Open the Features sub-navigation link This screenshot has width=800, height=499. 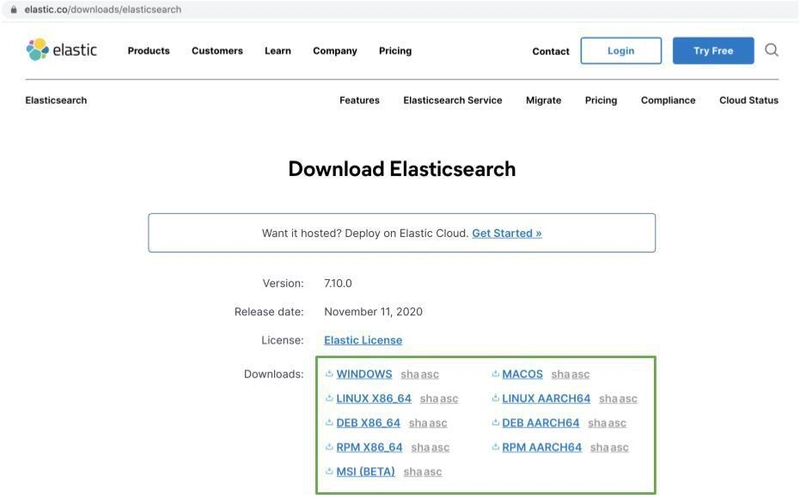click(x=359, y=100)
